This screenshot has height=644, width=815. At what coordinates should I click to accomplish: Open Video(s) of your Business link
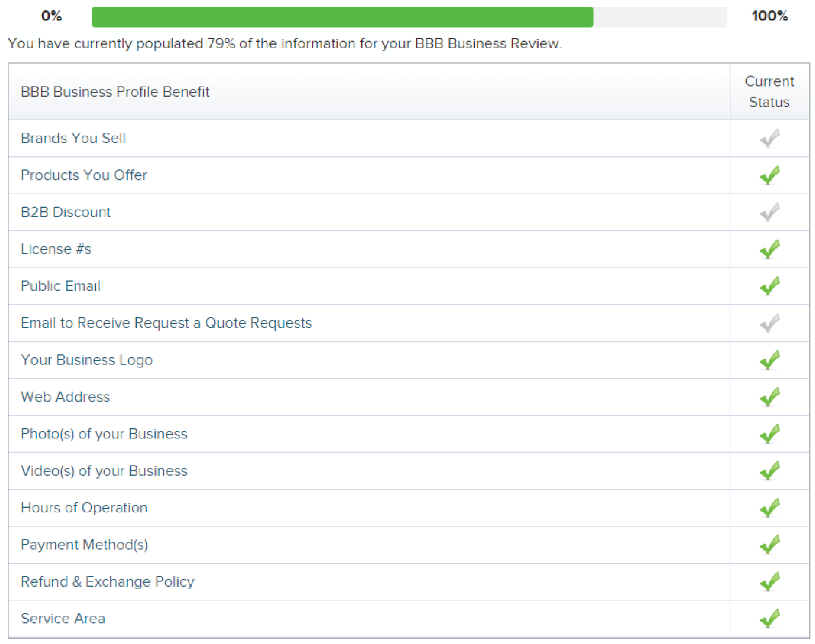pos(104,471)
